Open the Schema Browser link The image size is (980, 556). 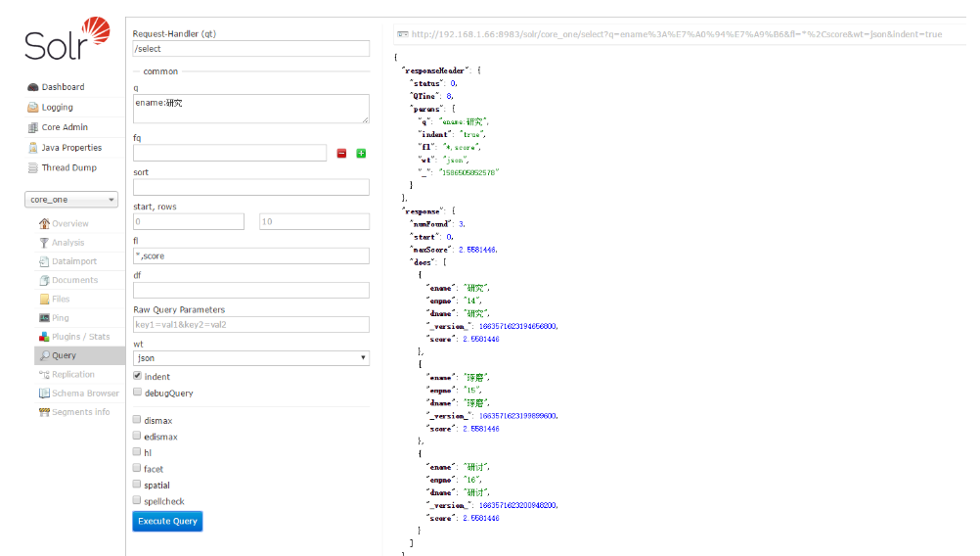(x=86, y=393)
